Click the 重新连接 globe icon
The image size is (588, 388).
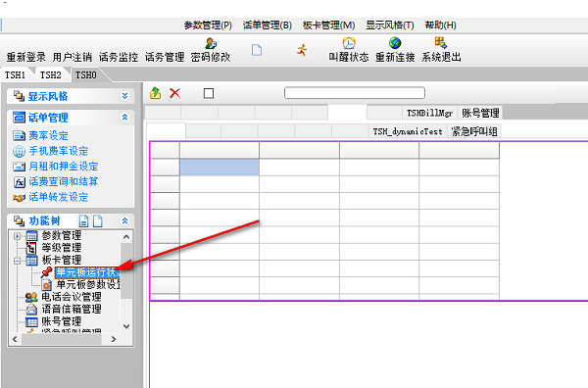click(395, 43)
